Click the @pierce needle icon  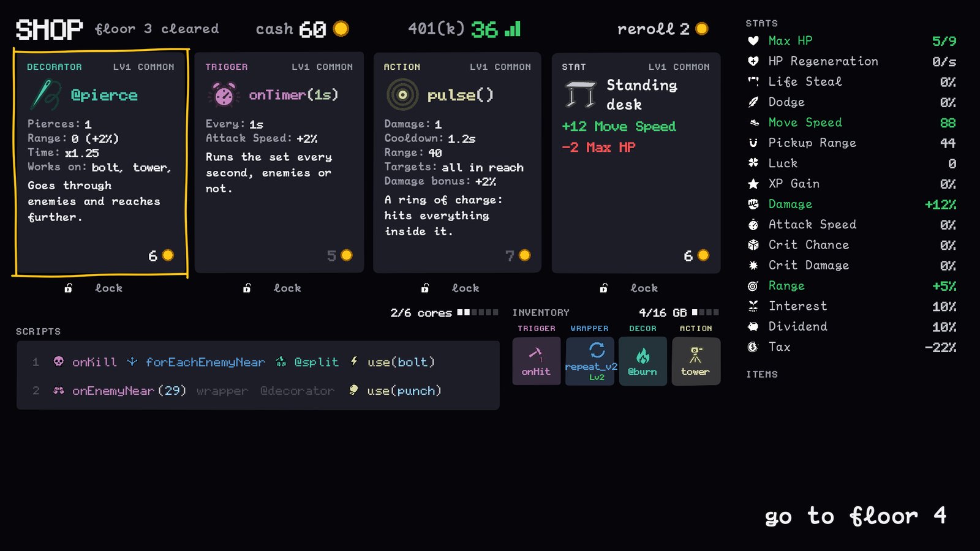(46, 95)
